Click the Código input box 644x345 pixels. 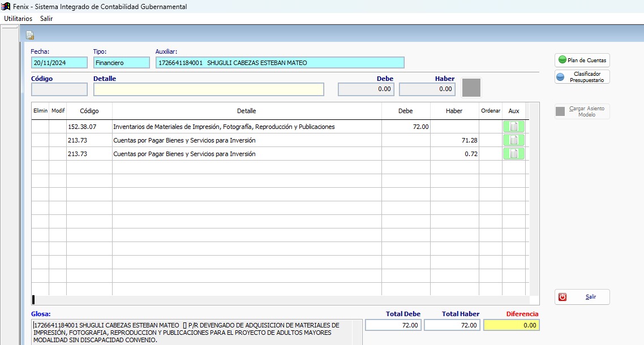[x=59, y=89]
